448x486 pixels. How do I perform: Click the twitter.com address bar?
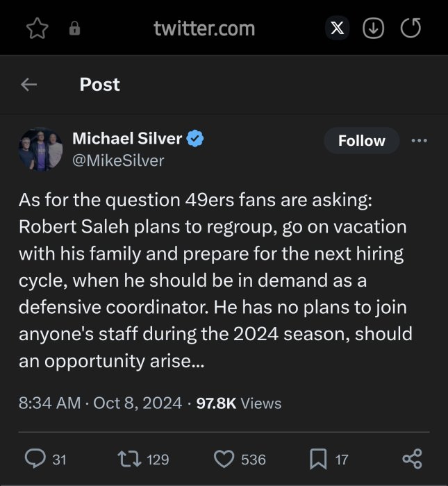click(x=204, y=28)
